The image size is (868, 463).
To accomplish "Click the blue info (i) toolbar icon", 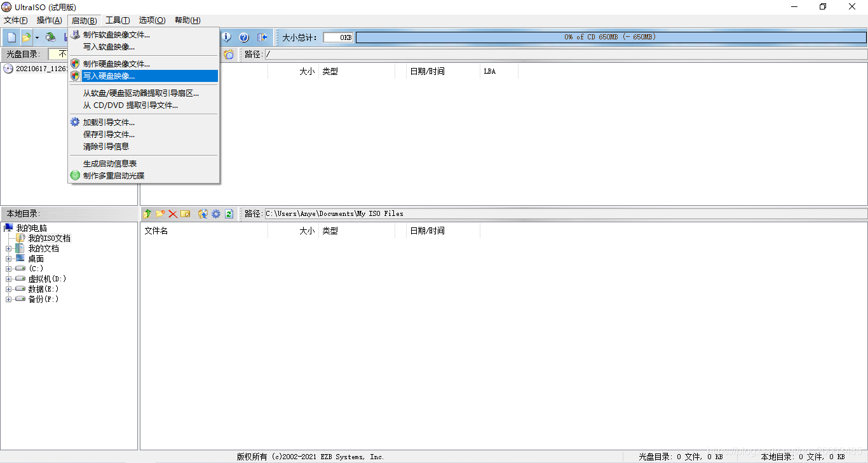I will (x=226, y=37).
